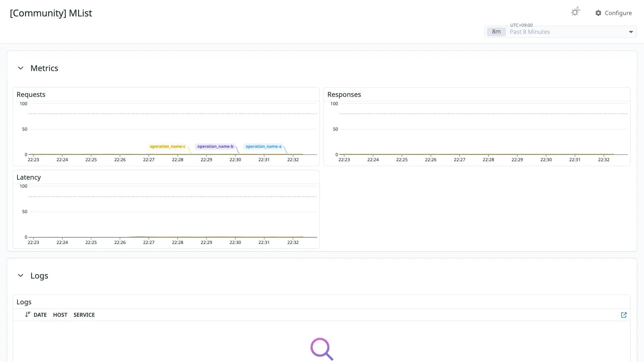Click 22:28 tick on Requests graph
644x362 pixels.
[x=177, y=160]
